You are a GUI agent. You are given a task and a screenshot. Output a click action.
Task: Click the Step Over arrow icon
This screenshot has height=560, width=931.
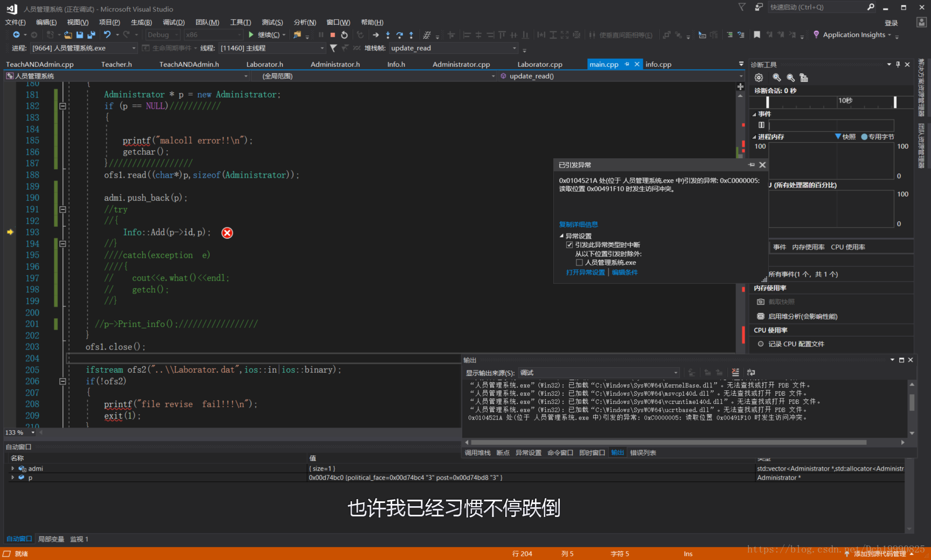[400, 35]
